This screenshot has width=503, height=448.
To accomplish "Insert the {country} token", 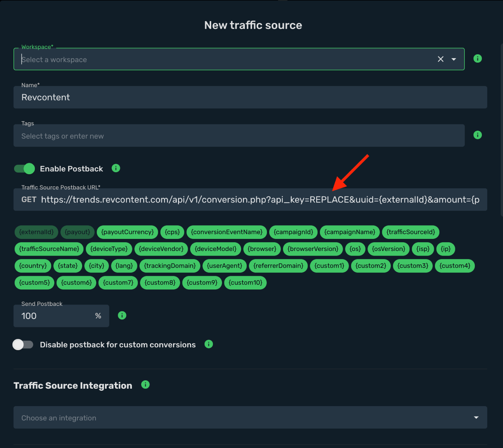I will coord(33,266).
